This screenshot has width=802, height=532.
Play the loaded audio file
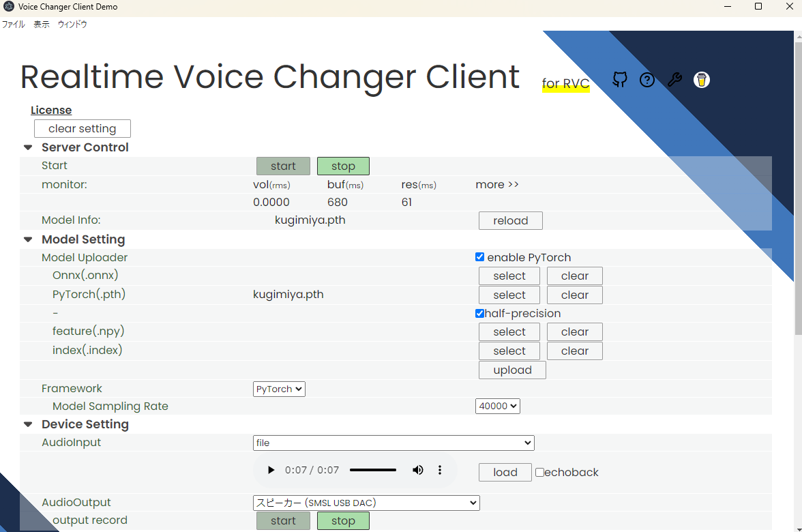tap(271, 470)
